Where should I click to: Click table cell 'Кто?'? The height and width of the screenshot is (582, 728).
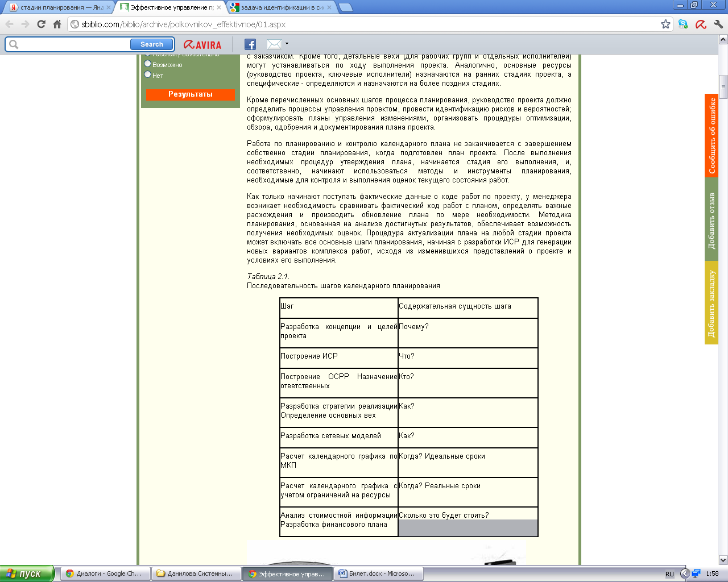coord(468,383)
